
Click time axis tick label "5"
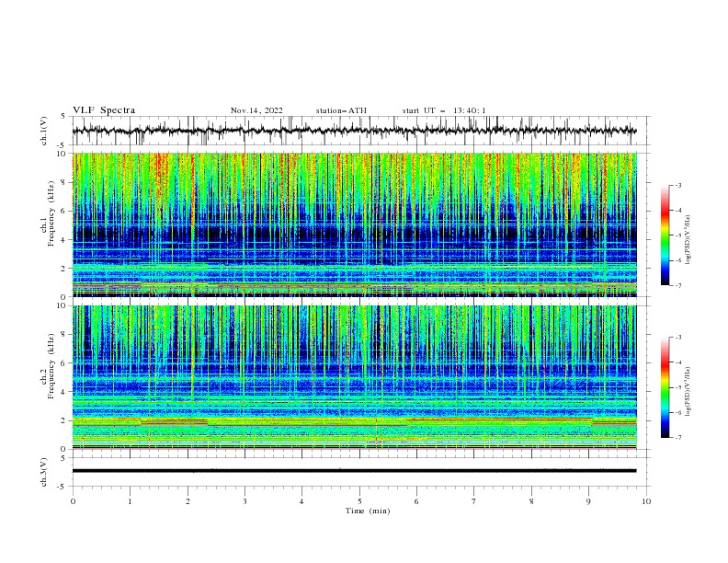tap(359, 501)
